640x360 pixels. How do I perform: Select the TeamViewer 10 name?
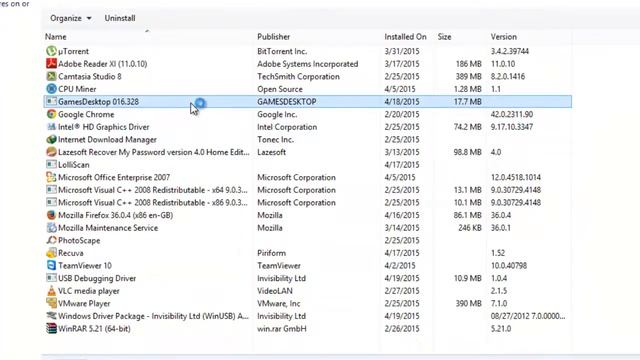coord(85,266)
